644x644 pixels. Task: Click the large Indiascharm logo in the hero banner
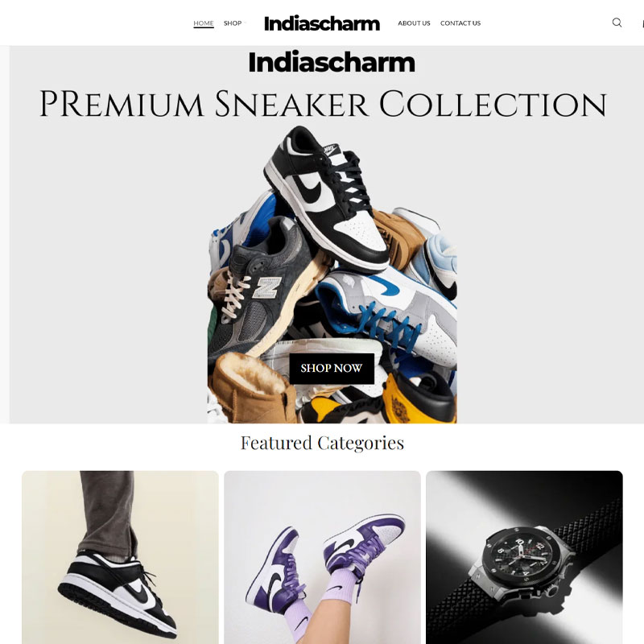(x=332, y=63)
